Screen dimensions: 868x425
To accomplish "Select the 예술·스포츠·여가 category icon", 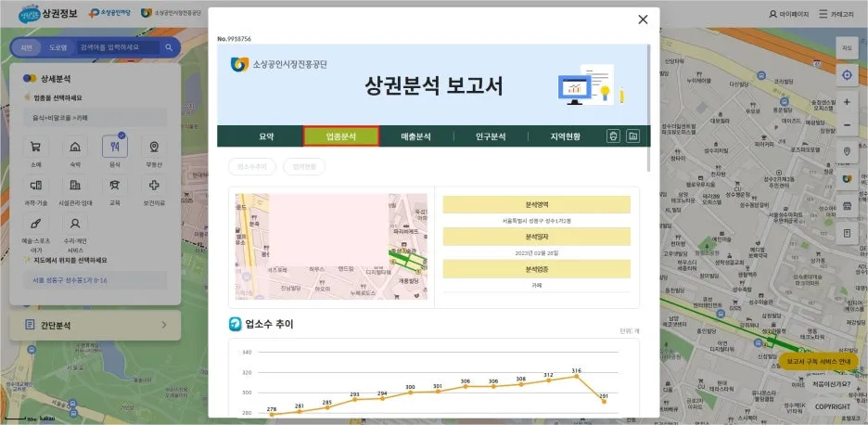I will click(x=35, y=224).
